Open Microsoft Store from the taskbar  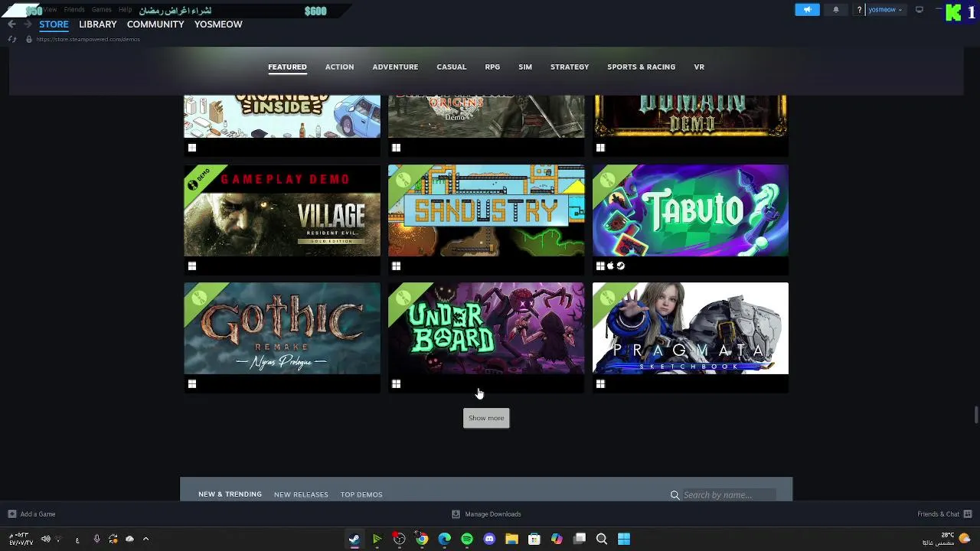(x=534, y=539)
